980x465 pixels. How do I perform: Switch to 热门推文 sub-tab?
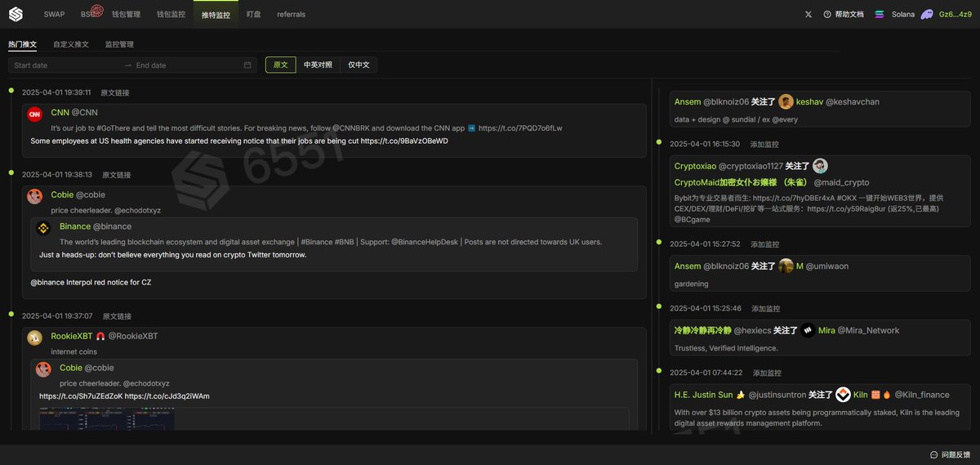(x=23, y=44)
